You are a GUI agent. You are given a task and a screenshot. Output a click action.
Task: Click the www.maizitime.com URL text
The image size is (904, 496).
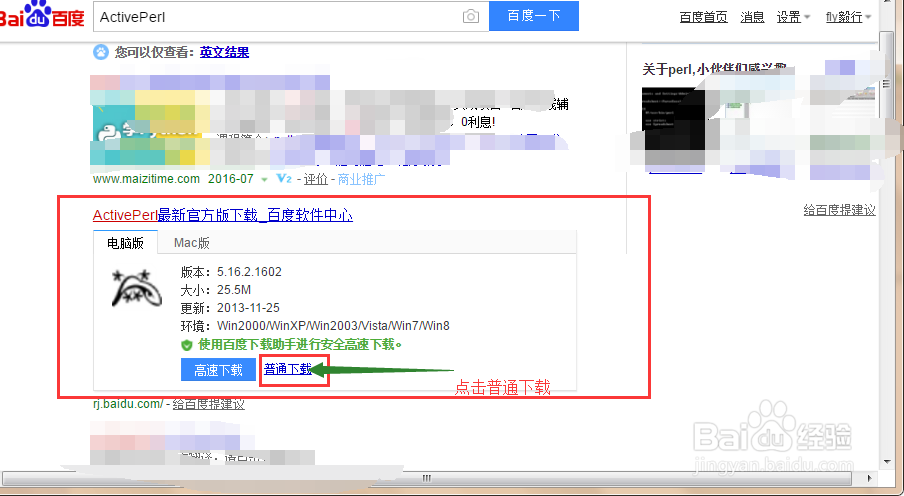[146, 179]
